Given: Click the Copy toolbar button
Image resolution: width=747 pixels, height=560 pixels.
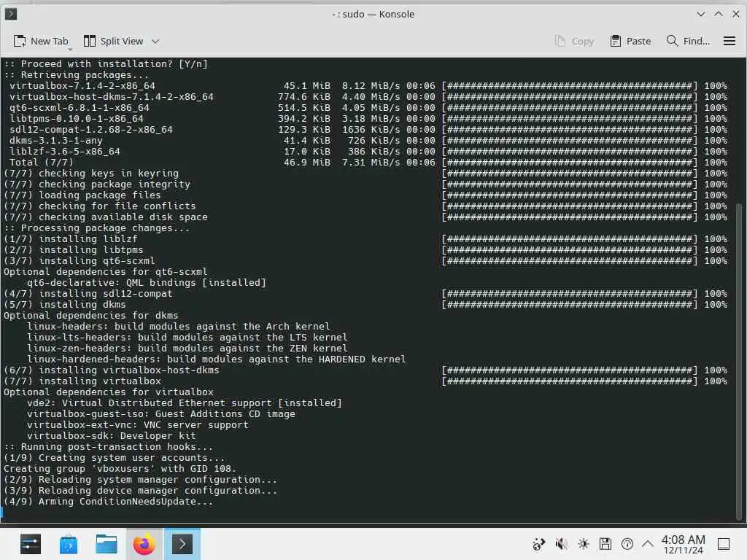Looking at the screenshot, I should pyautogui.click(x=575, y=42).
